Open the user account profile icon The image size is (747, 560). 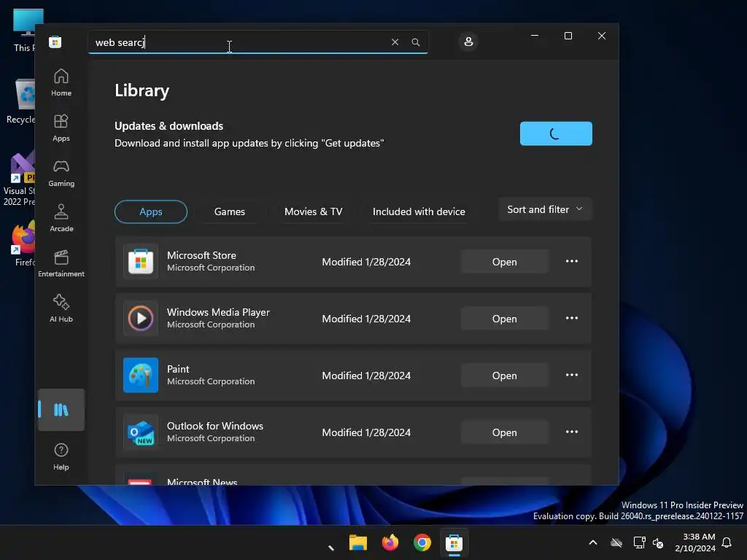click(468, 42)
